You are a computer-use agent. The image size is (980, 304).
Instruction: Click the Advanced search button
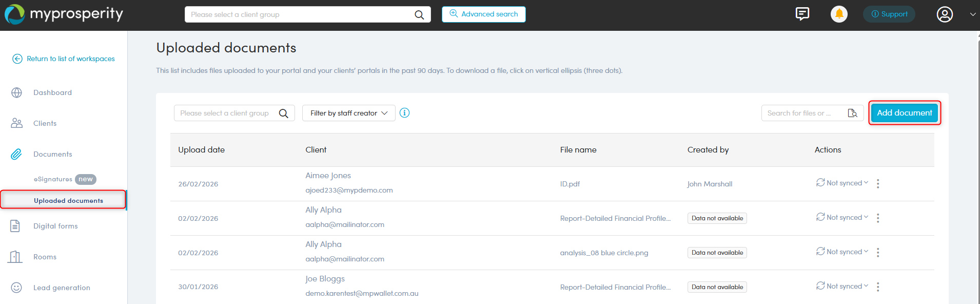coord(483,14)
